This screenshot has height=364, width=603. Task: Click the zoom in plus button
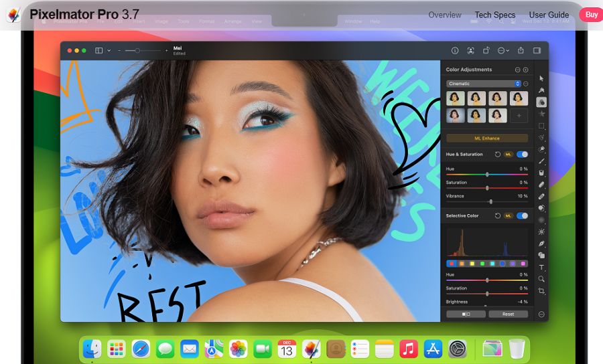(167, 51)
